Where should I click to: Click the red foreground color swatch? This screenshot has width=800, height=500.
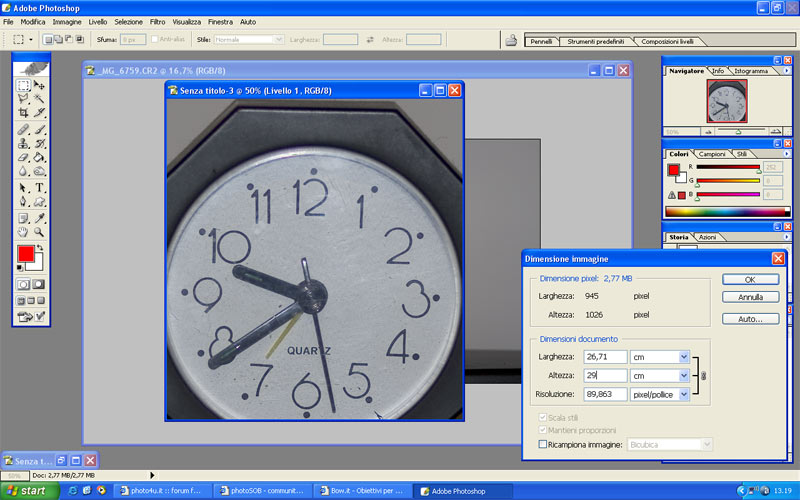pyautogui.click(x=25, y=255)
